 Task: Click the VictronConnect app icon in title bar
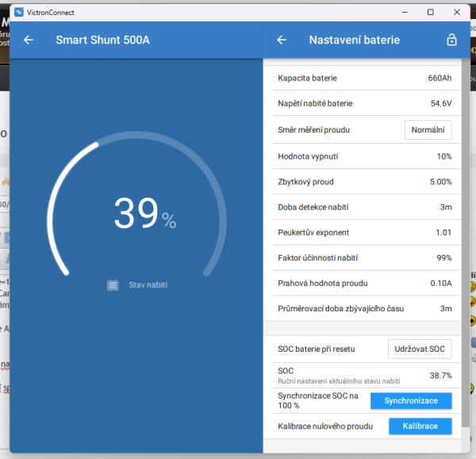click(x=19, y=13)
